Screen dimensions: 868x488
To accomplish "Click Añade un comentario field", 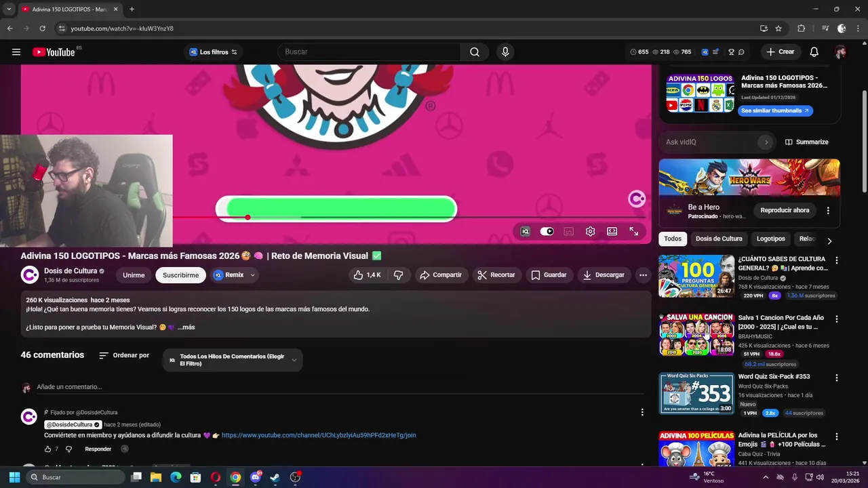I will point(339,387).
